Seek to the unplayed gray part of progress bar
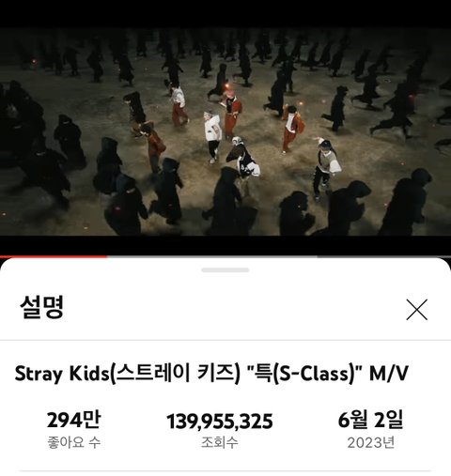Viewport: 451px width, 476px height. (x=279, y=256)
